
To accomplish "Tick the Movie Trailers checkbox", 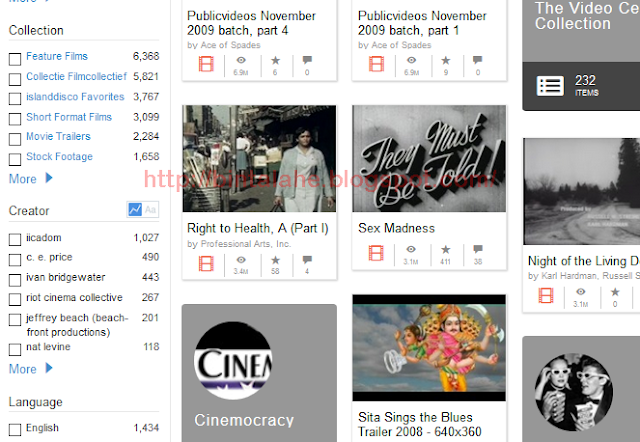I will (x=15, y=139).
